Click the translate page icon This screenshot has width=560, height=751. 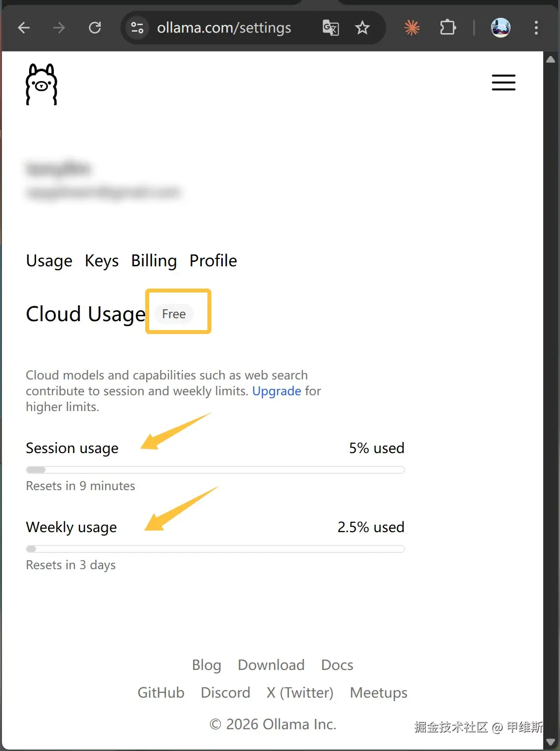[x=330, y=28]
